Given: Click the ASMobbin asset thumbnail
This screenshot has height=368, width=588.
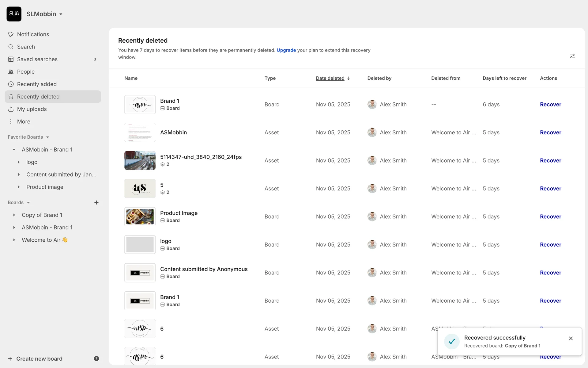Looking at the screenshot, I should (140, 132).
